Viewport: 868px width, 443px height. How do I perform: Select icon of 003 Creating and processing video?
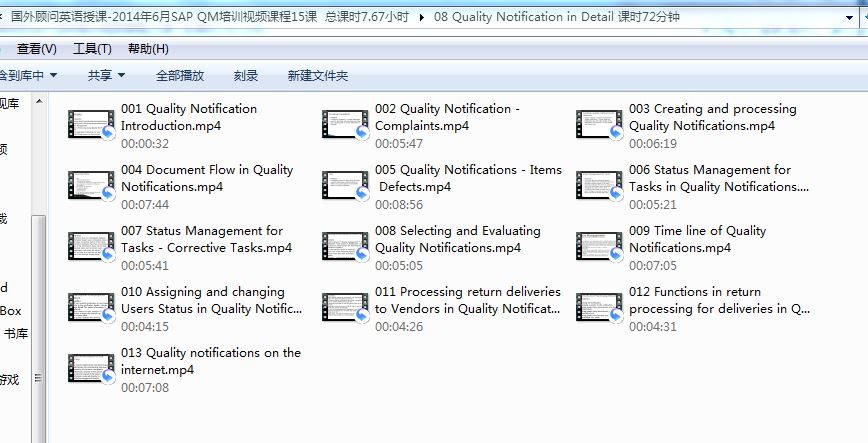tap(600, 125)
